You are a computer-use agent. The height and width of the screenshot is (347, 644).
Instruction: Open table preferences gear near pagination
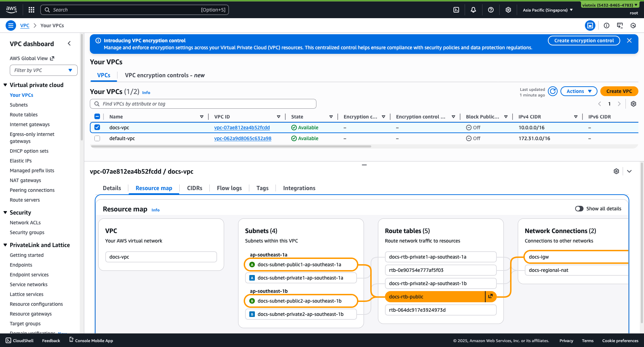(x=634, y=104)
